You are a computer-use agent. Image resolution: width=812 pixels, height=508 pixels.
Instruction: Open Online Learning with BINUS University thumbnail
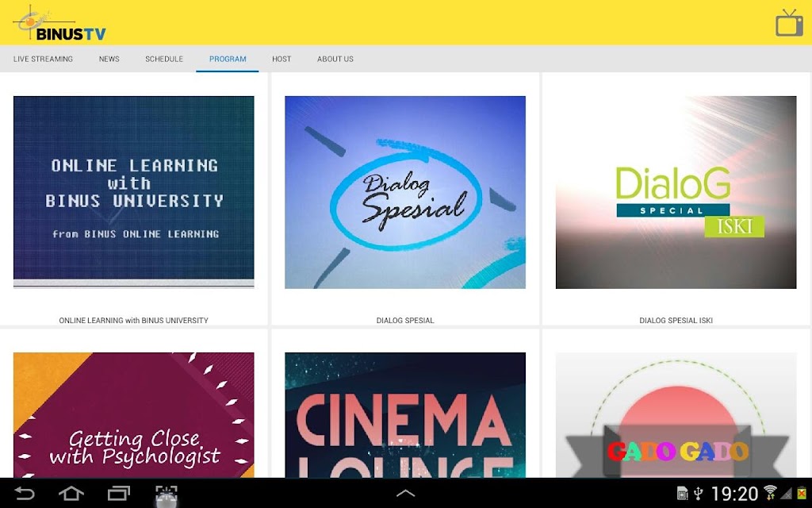133,192
